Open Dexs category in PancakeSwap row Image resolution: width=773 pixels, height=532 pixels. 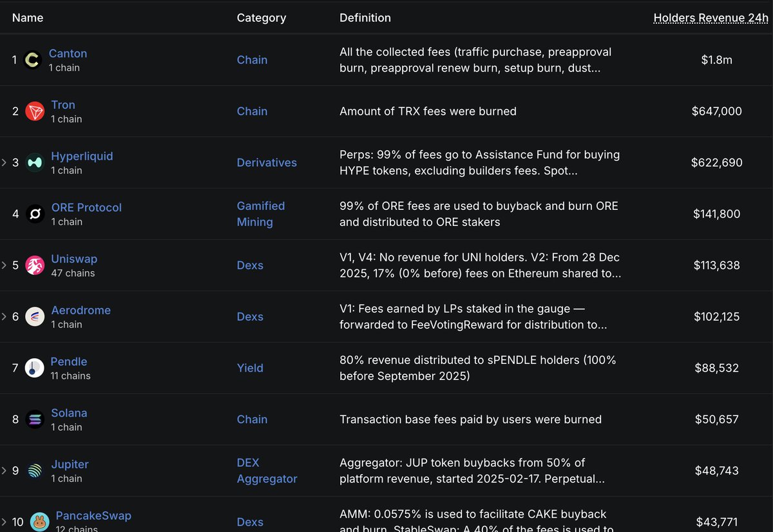click(x=250, y=522)
